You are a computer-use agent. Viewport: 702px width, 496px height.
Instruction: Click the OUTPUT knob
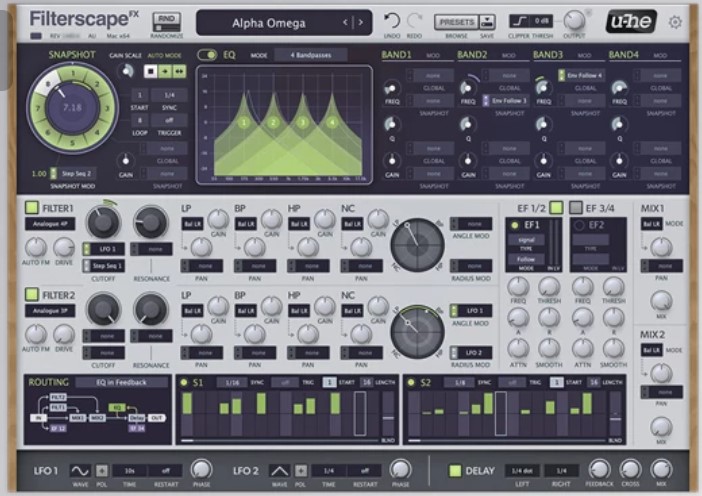574,21
